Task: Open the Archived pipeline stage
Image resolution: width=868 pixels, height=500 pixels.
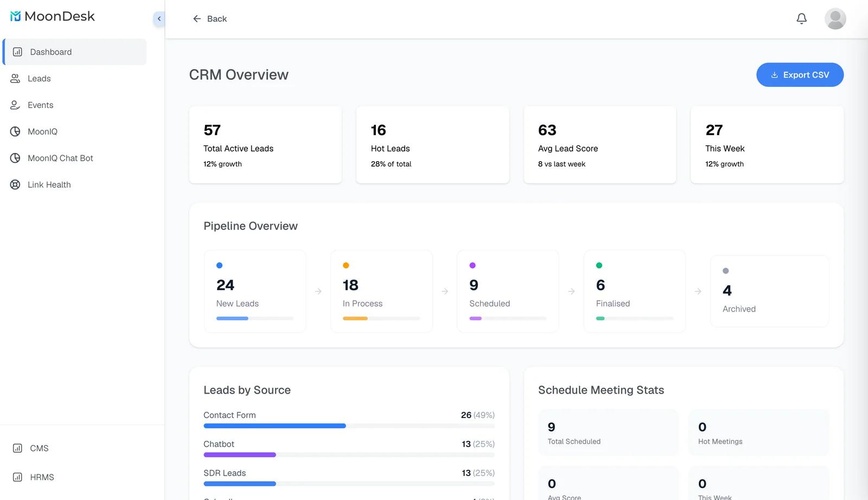Action: pos(770,292)
